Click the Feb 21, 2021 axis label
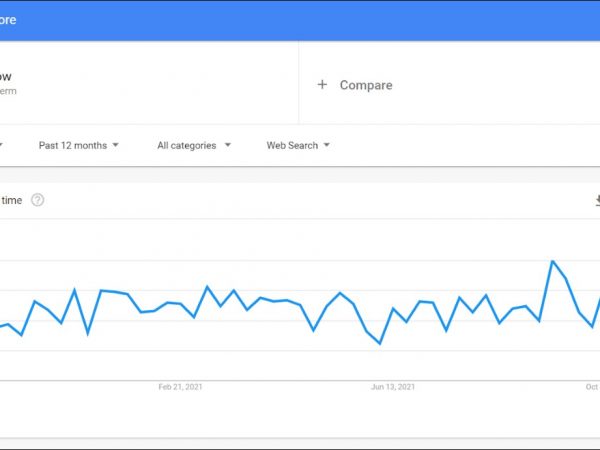The image size is (600, 450). pos(180,387)
